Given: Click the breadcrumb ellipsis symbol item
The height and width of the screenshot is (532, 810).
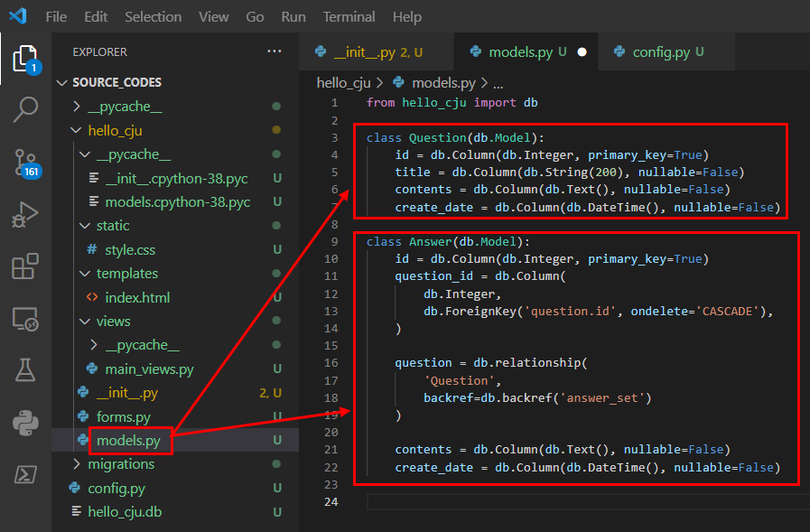Looking at the screenshot, I should (498, 84).
